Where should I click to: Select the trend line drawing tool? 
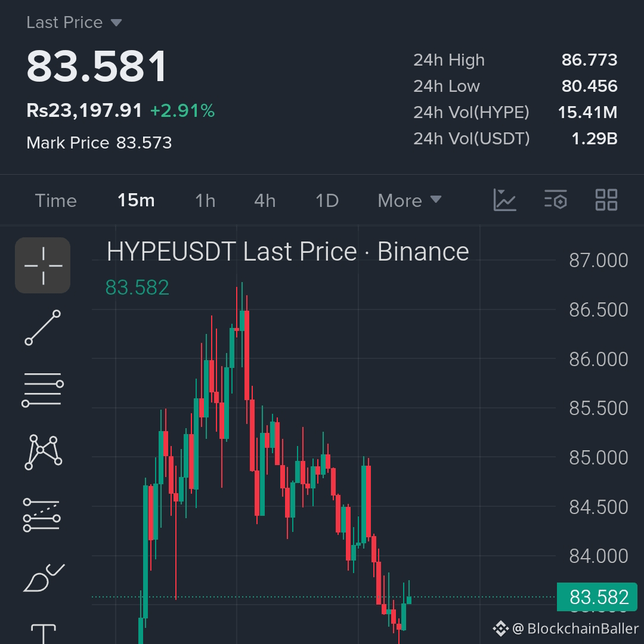tap(43, 327)
